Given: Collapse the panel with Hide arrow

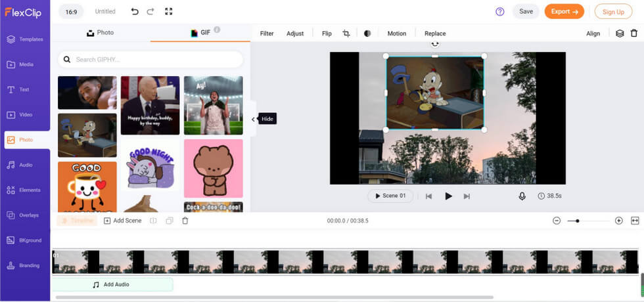Looking at the screenshot, I should (x=253, y=119).
